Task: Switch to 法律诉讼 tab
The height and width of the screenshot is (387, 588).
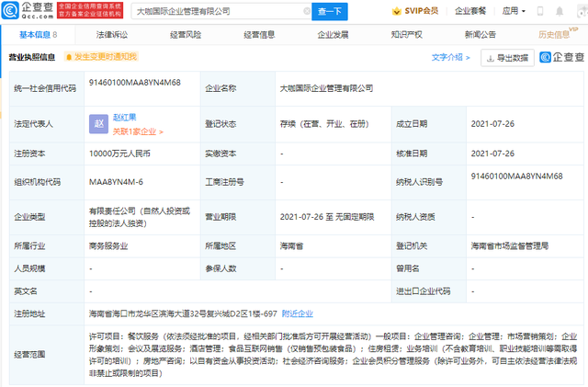Action: [x=112, y=35]
